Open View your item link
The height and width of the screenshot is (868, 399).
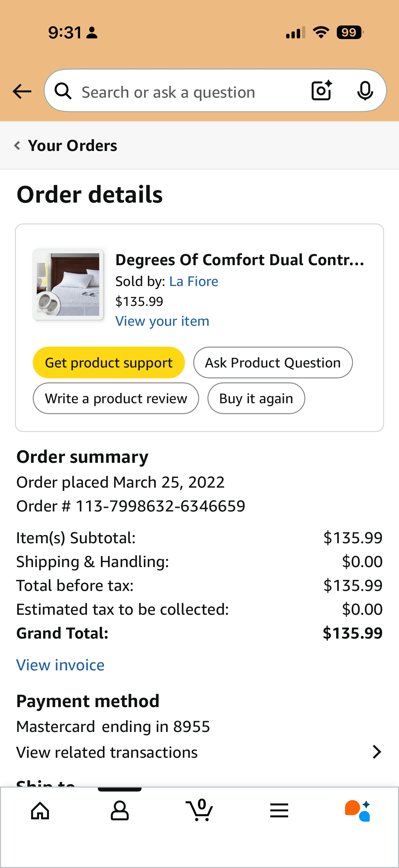pos(162,321)
